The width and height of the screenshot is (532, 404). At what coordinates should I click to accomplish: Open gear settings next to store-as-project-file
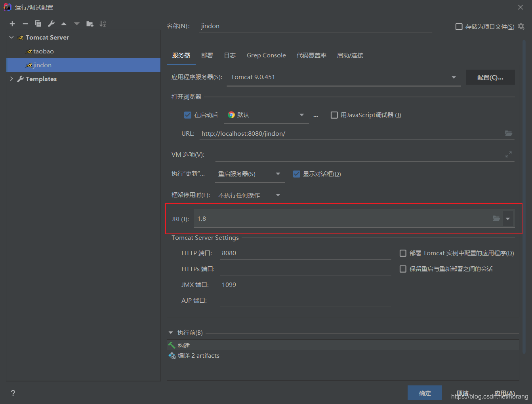pos(521,27)
